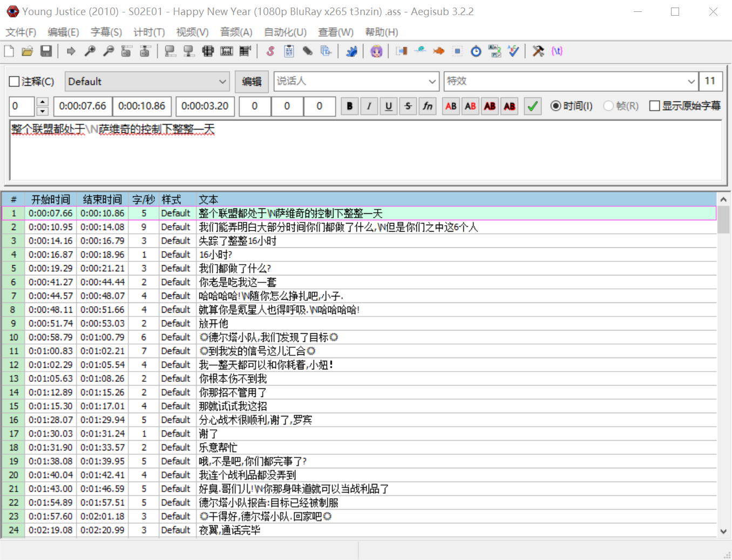Open the Styles Manager pink S icon
The height and width of the screenshot is (560, 732).
(270, 51)
